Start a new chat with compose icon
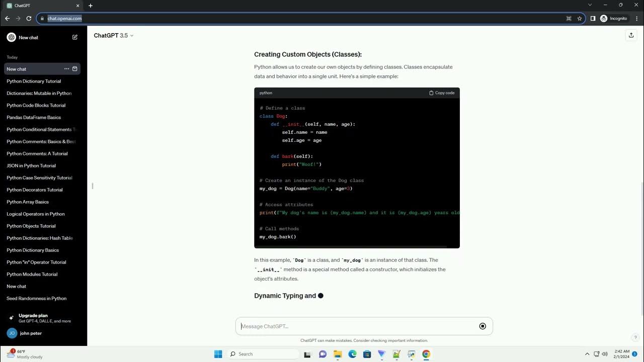The width and height of the screenshot is (644, 362). click(75, 37)
